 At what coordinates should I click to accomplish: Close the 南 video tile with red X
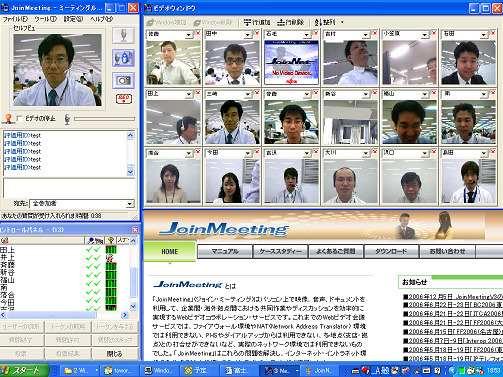pos(493,92)
